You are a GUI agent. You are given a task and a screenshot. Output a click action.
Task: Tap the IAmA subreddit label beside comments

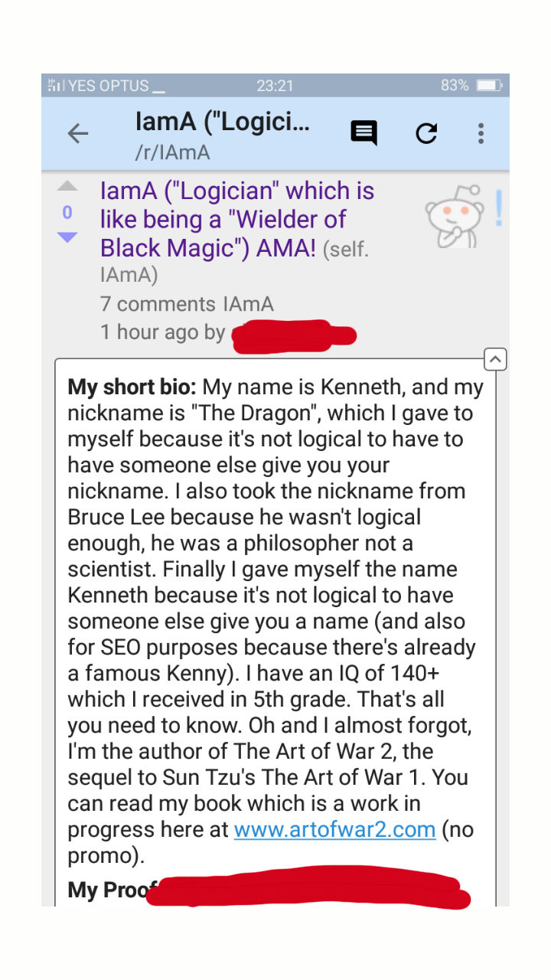point(248,304)
